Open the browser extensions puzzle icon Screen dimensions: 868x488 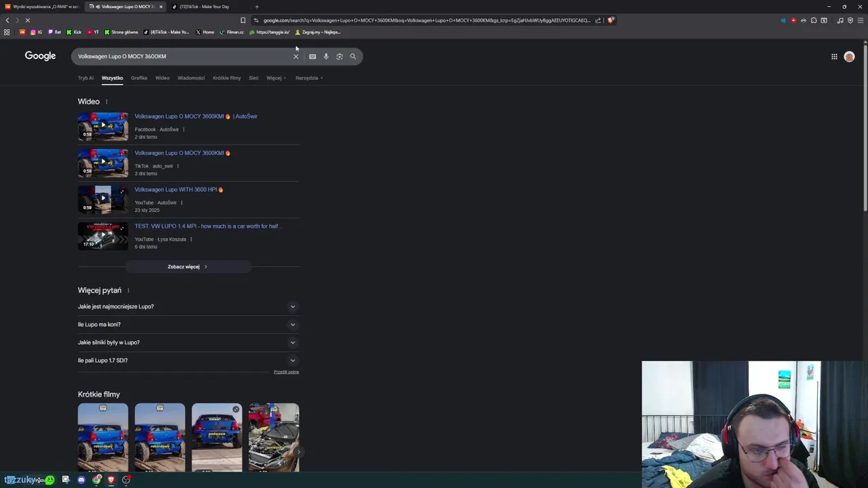[814, 20]
